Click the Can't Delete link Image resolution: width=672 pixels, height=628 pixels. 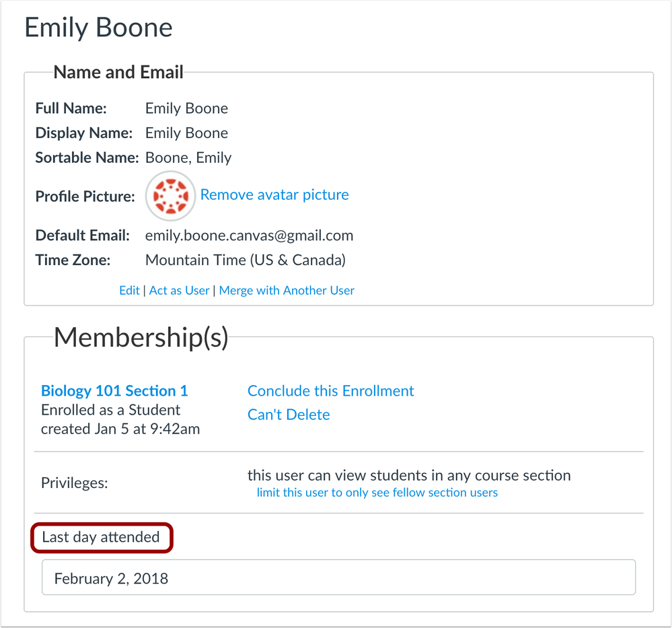[289, 415]
